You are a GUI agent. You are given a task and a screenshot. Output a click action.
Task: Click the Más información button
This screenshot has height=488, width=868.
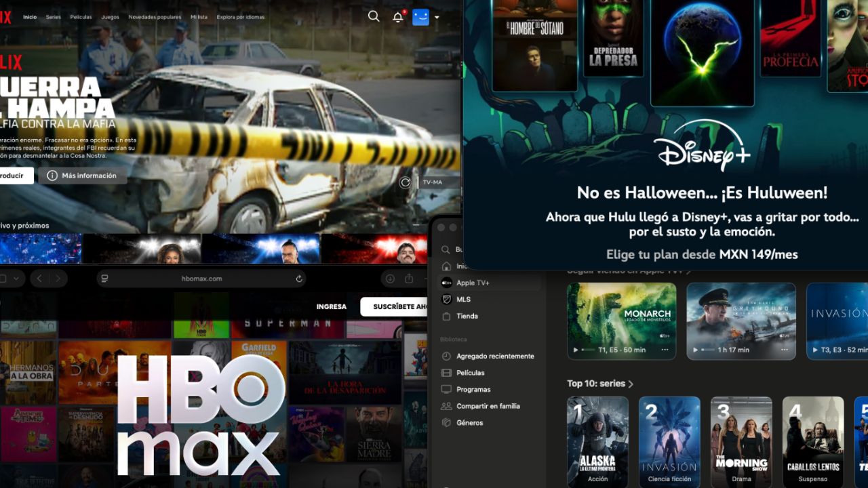pyautogui.click(x=82, y=176)
